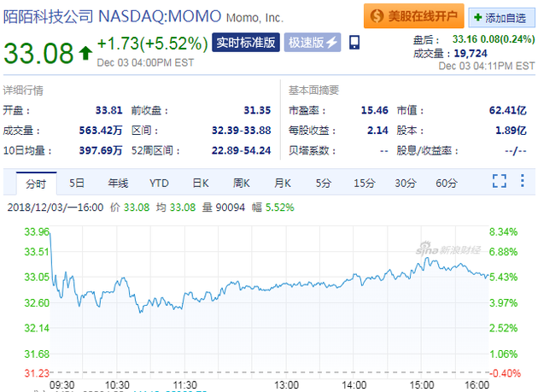Click the timestamp Dec 03 04:00PM EST
538x392 pixels.
145,63
